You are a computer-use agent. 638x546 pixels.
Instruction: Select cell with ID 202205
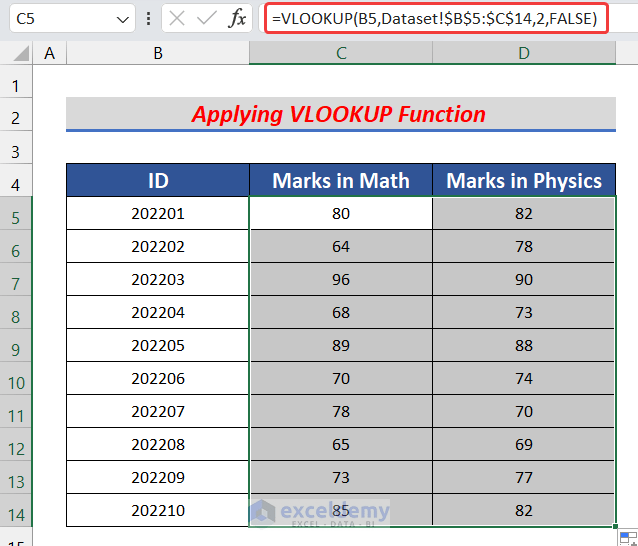[158, 345]
